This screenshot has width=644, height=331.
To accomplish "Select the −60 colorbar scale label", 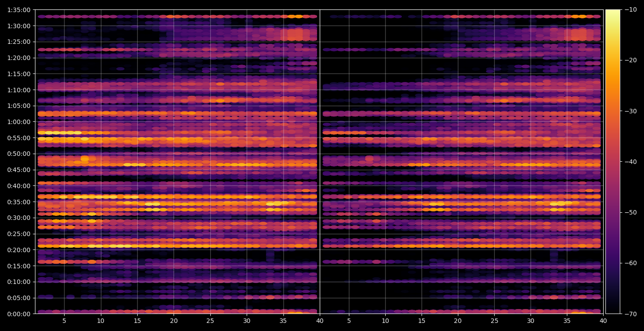I will (630, 263).
